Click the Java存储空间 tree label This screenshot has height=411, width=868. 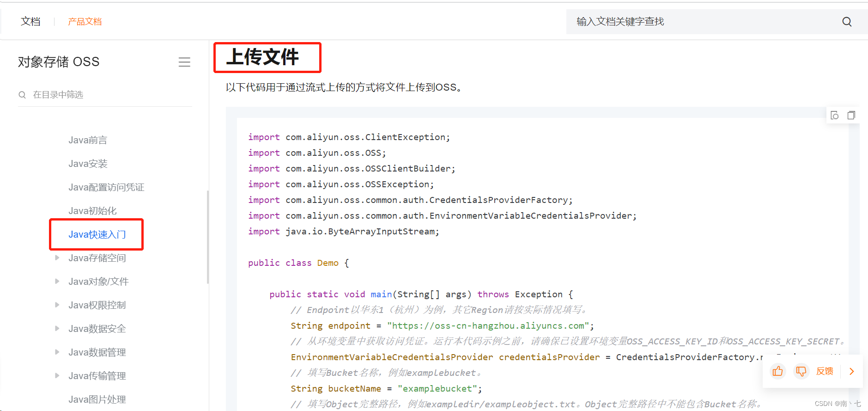[97, 258]
